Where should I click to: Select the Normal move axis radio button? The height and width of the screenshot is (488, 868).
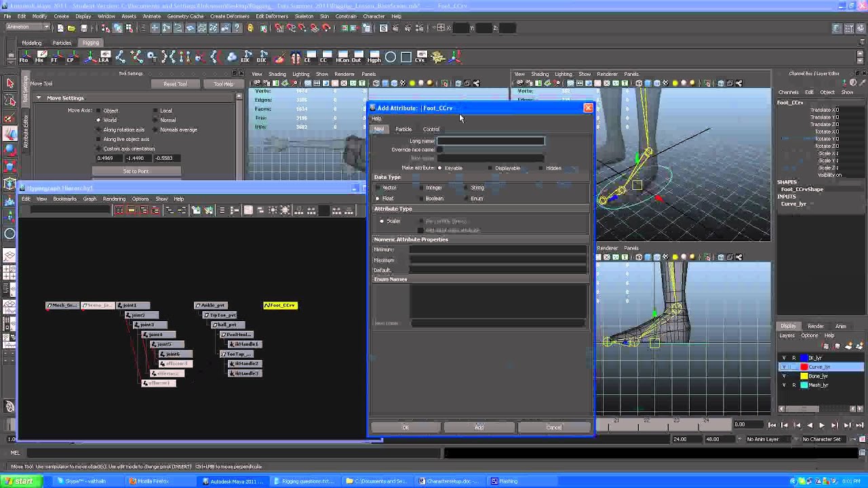(x=155, y=120)
